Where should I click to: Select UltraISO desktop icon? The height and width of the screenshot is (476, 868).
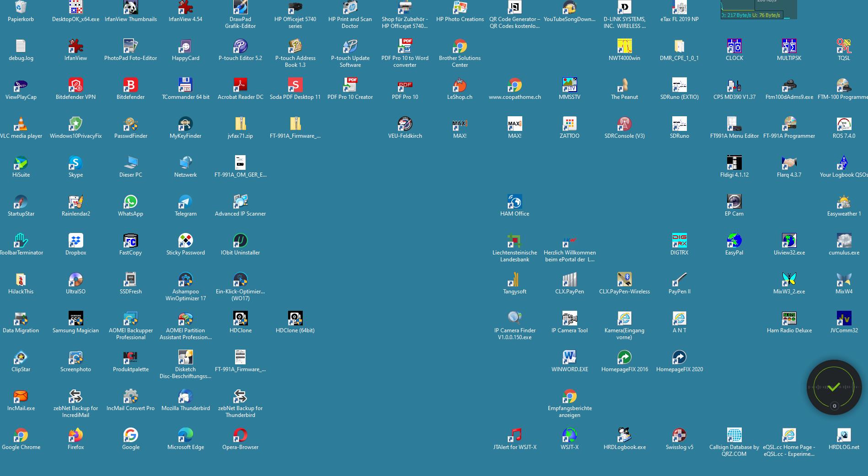coord(76,280)
